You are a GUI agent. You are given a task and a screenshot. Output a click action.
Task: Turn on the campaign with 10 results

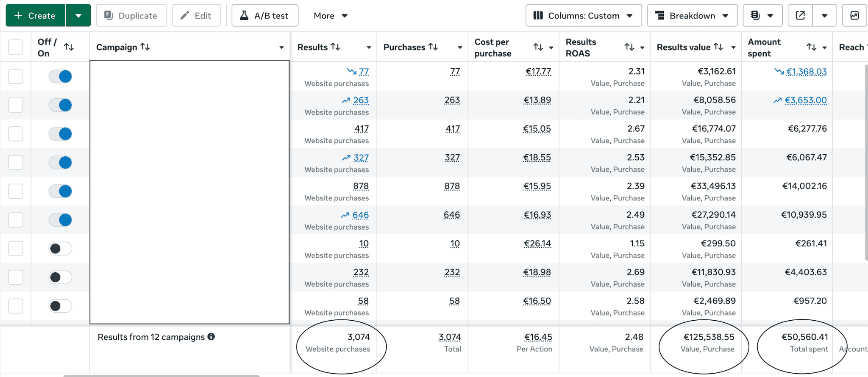[x=60, y=249]
